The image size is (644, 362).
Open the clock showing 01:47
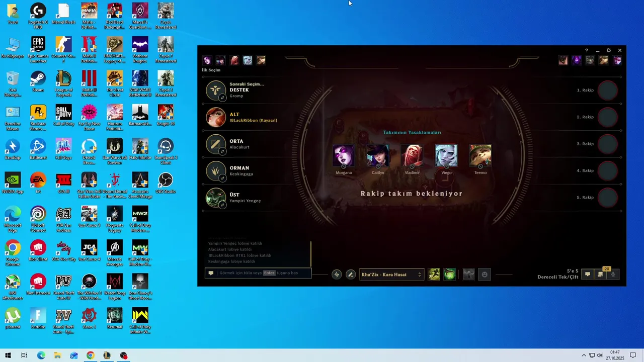pos(615,355)
